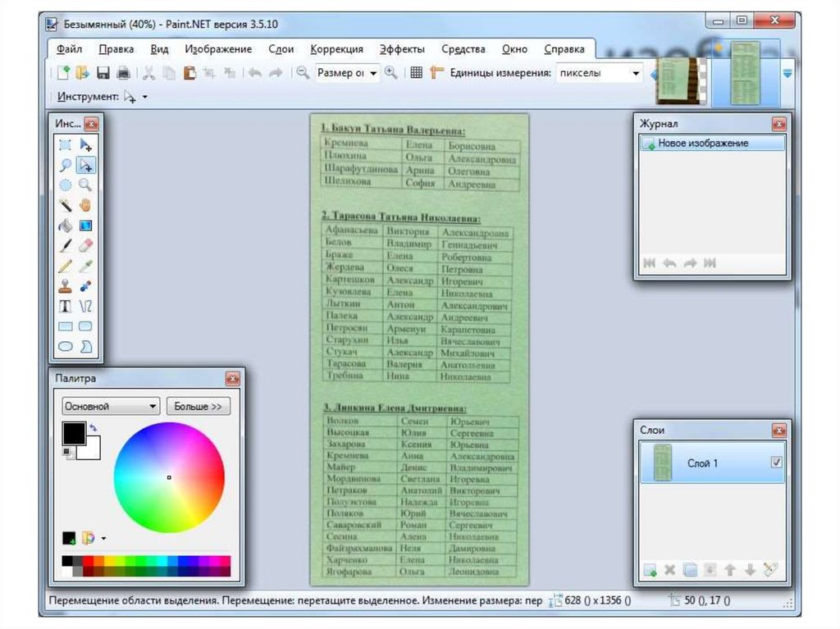Click the black primary color swatch
This screenshot has width=840, height=629.
click(x=74, y=433)
